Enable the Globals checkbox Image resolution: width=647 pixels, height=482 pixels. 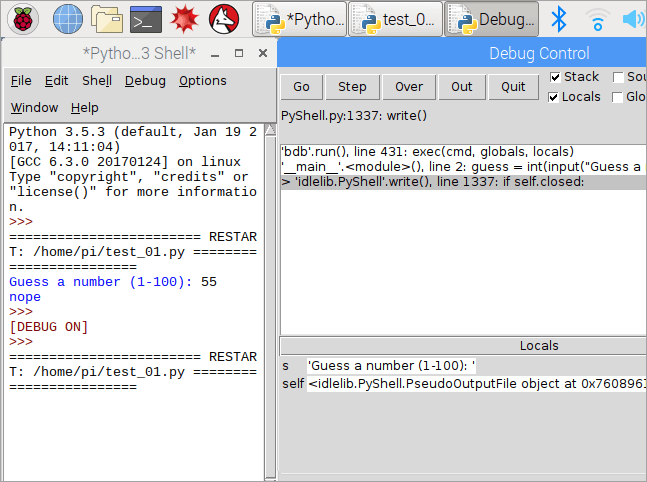[617, 97]
